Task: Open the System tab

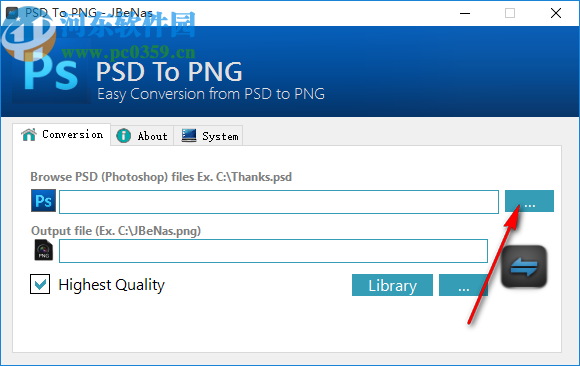Action: coord(208,136)
